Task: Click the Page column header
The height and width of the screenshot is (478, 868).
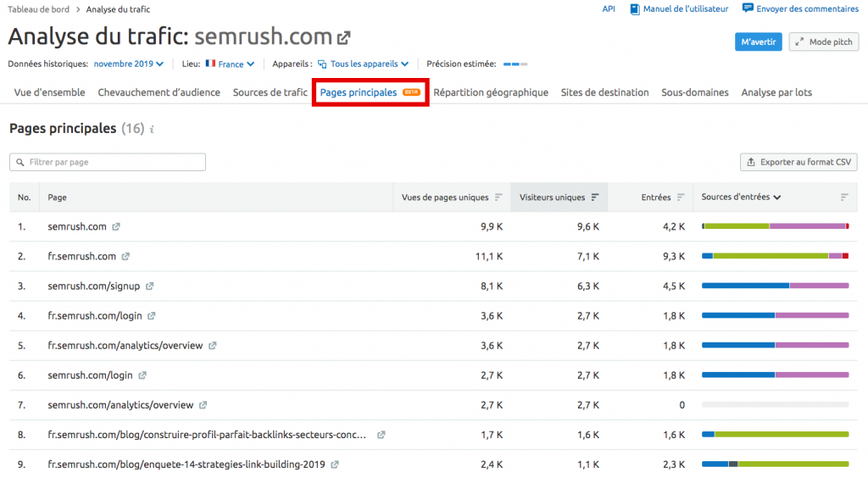Action: 57,197
